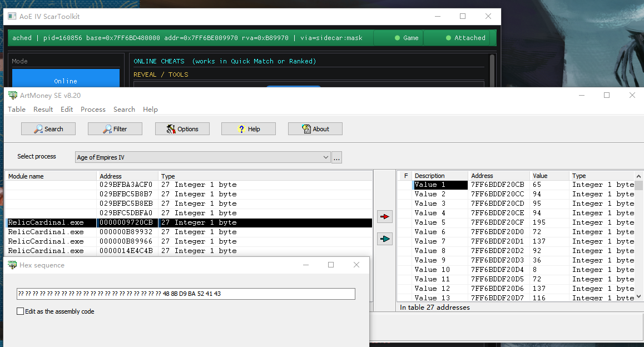Open the Search menu in menu bar
Screen dimensions: 644x347
click(124, 109)
